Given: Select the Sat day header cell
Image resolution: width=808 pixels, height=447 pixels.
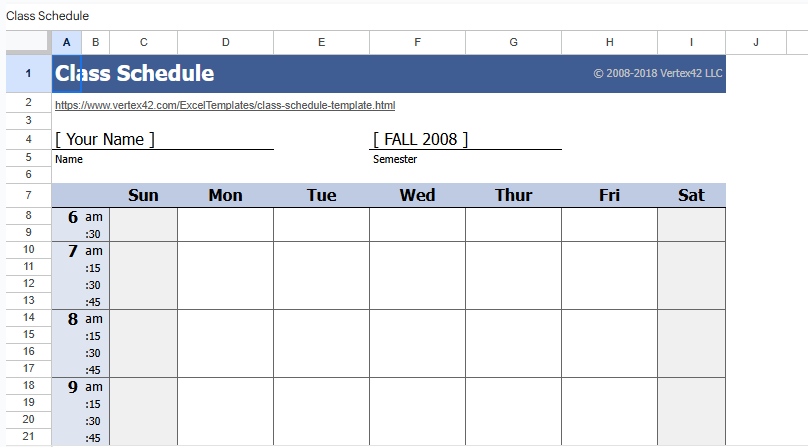Looking at the screenshot, I should point(691,196).
